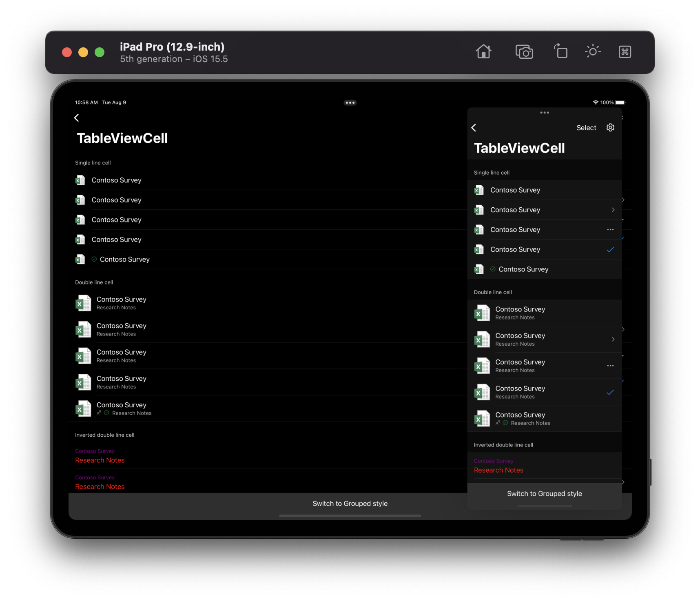The width and height of the screenshot is (700, 604).
Task: Tap Excel icon of first double-line row in panel
Action: tap(482, 313)
